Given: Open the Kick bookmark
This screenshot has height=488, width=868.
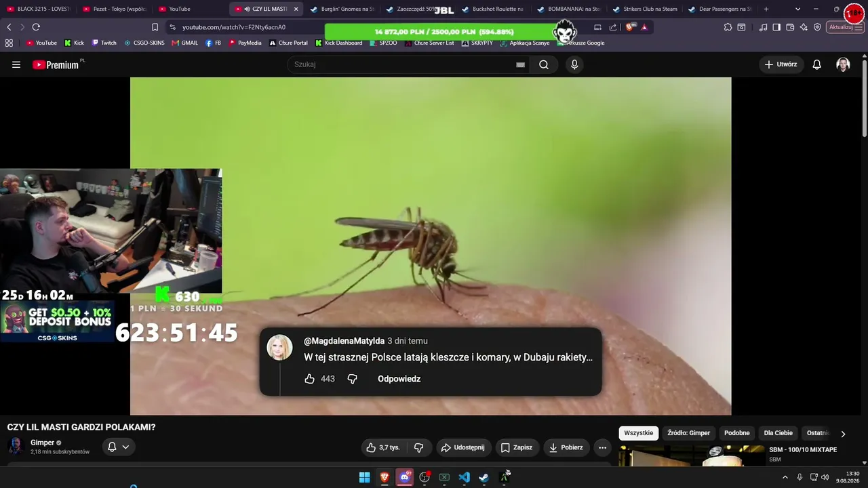Looking at the screenshot, I should [74, 43].
